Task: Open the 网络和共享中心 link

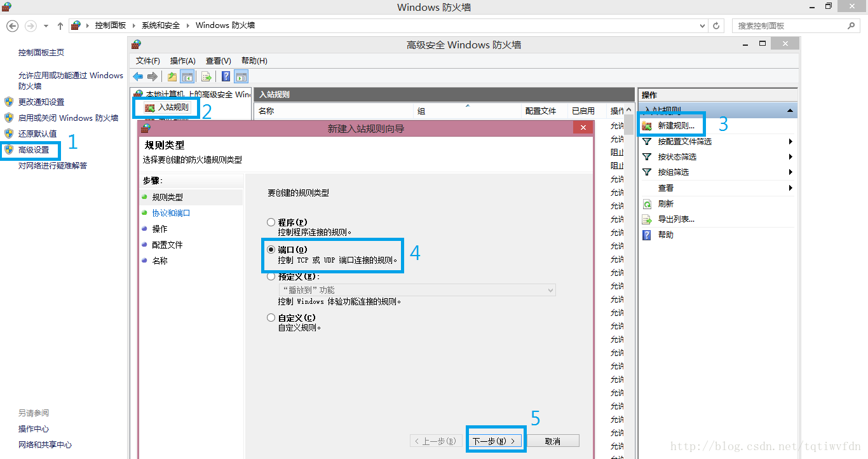Action: pos(45,445)
